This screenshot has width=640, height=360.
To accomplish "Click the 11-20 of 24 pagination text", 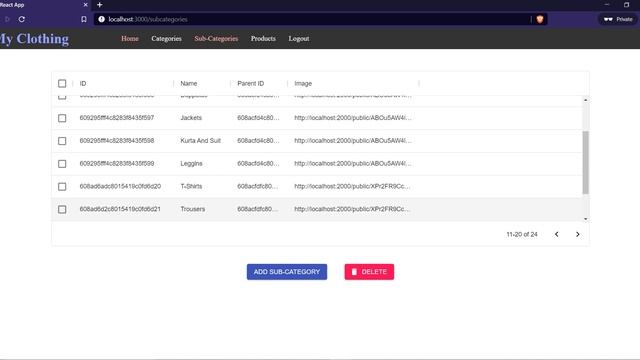I will (x=522, y=234).
